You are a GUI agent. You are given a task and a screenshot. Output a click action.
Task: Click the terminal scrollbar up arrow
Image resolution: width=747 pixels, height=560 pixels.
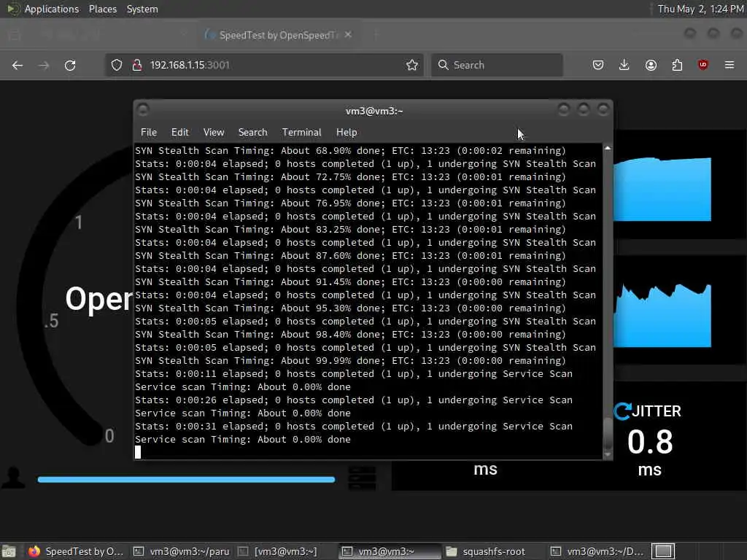(608, 149)
